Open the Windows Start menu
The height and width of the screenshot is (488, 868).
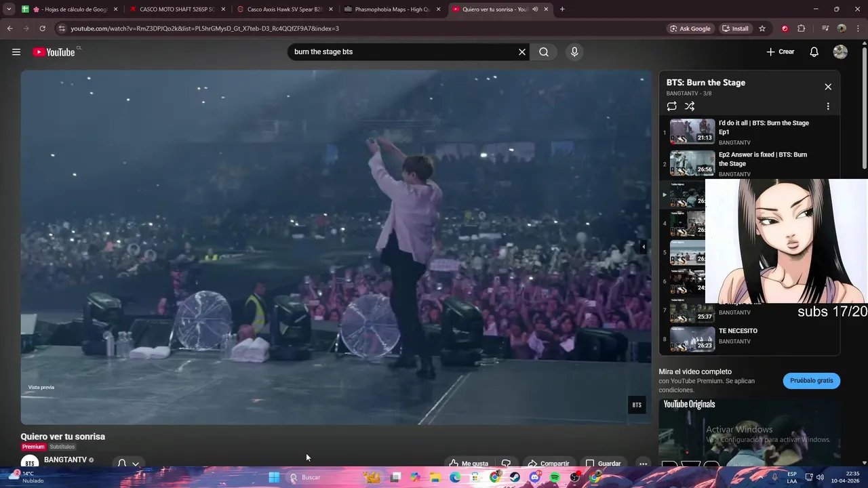274,477
